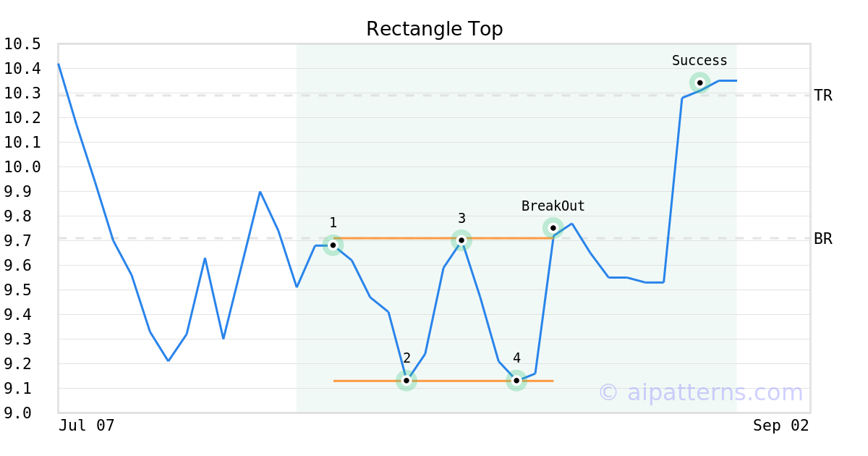
Task: Open the aipatterns.com watermark link
Action: (x=700, y=392)
